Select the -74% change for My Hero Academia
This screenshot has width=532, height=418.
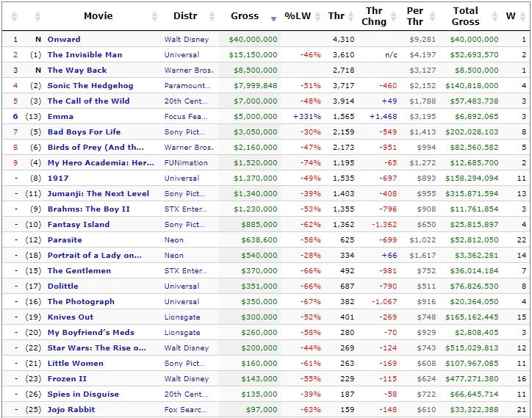click(x=310, y=163)
